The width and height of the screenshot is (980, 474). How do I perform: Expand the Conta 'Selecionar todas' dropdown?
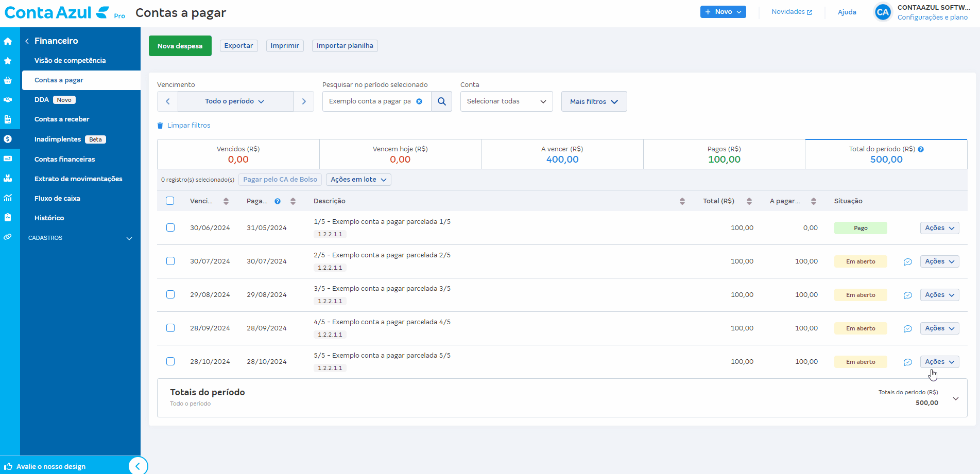tap(506, 101)
